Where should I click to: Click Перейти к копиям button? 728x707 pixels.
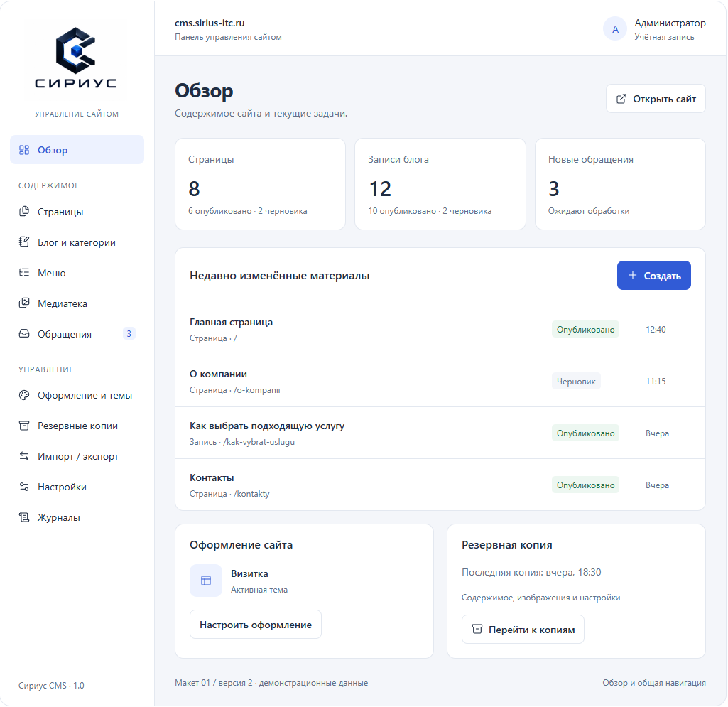pyautogui.click(x=523, y=630)
